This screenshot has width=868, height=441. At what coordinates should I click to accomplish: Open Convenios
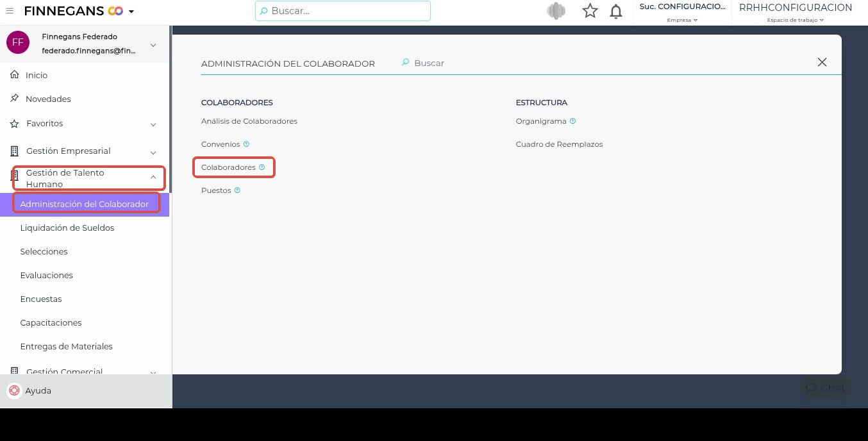tap(221, 144)
